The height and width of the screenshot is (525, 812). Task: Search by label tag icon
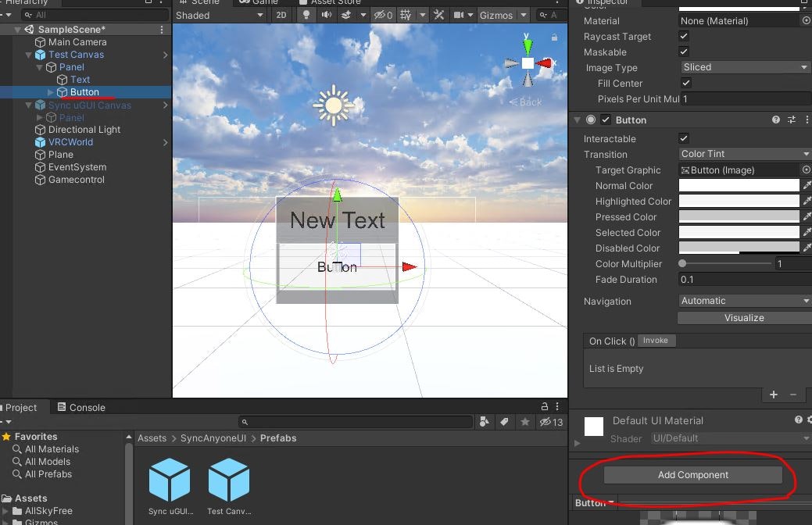tap(504, 422)
